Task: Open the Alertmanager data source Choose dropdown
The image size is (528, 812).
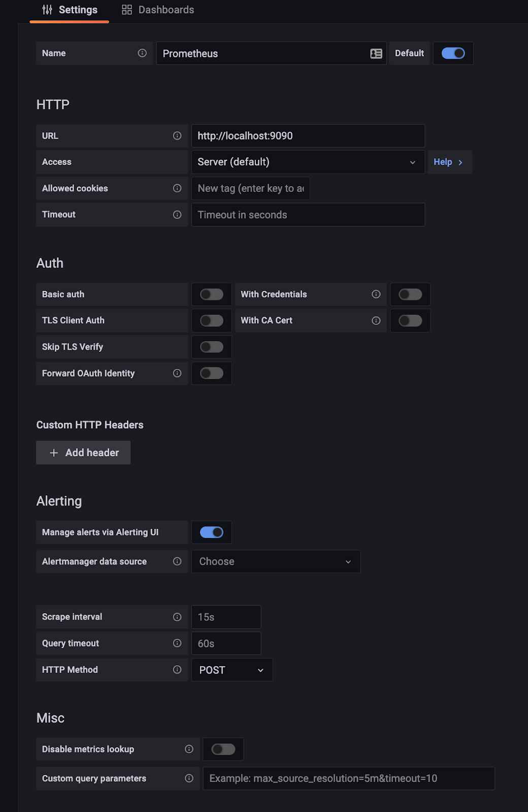Action: (x=276, y=561)
